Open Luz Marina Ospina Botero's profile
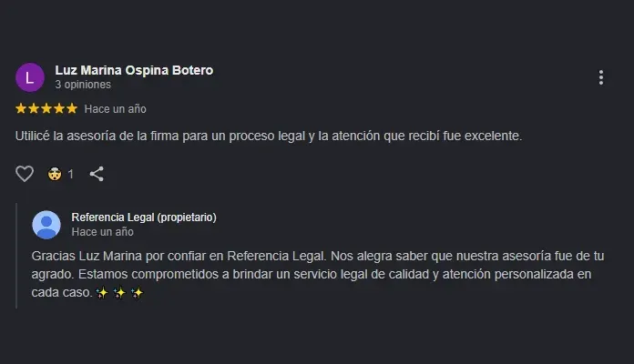The width and height of the screenshot is (634, 364). pyautogui.click(x=134, y=70)
